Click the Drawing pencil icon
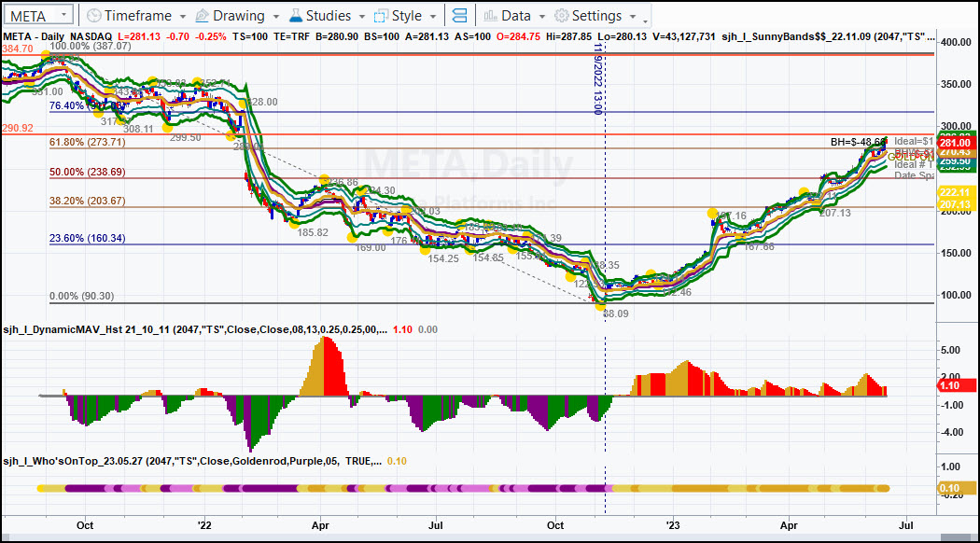Viewport: 980px width, 543px height. click(202, 16)
